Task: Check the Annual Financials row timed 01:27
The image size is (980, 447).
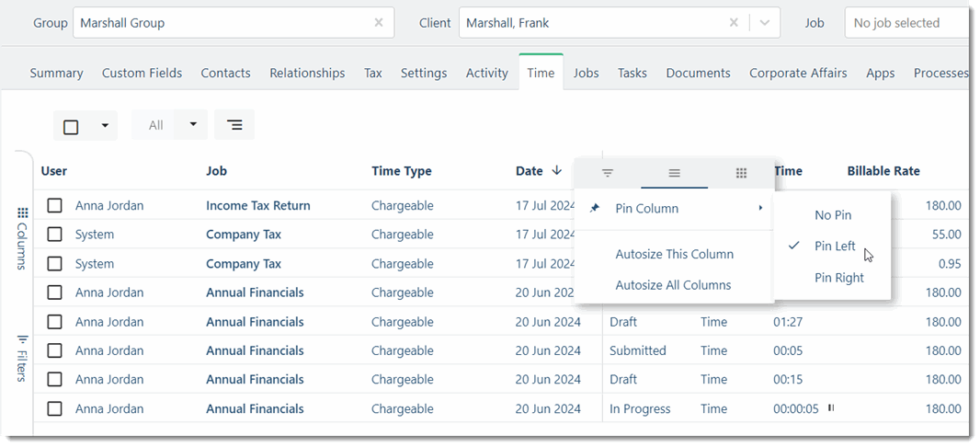Action: click(x=55, y=322)
